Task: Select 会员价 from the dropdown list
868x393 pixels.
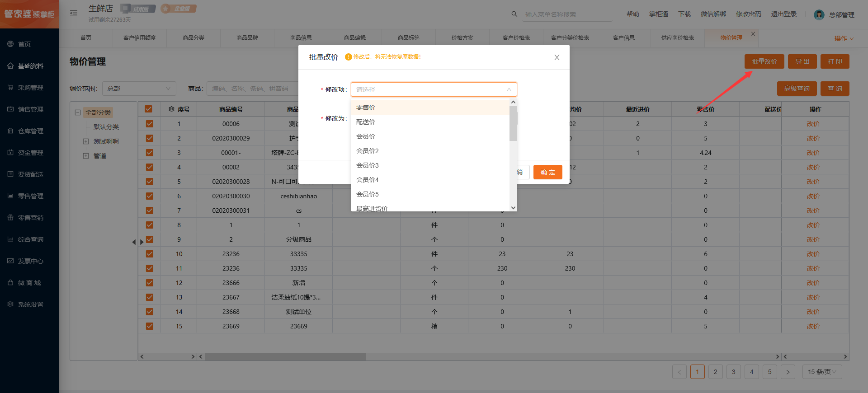Action: (430, 136)
